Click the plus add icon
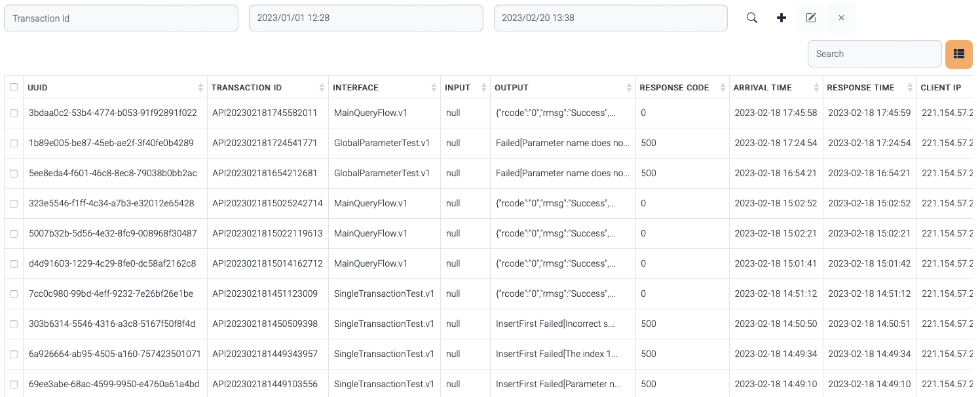Image resolution: width=980 pixels, height=397 pixels. (x=781, y=18)
